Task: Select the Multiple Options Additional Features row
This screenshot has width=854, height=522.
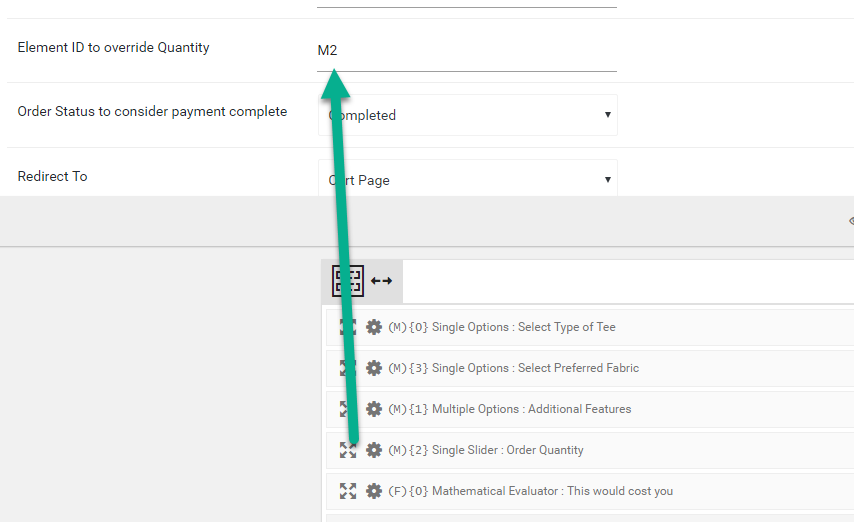Action: coord(590,409)
